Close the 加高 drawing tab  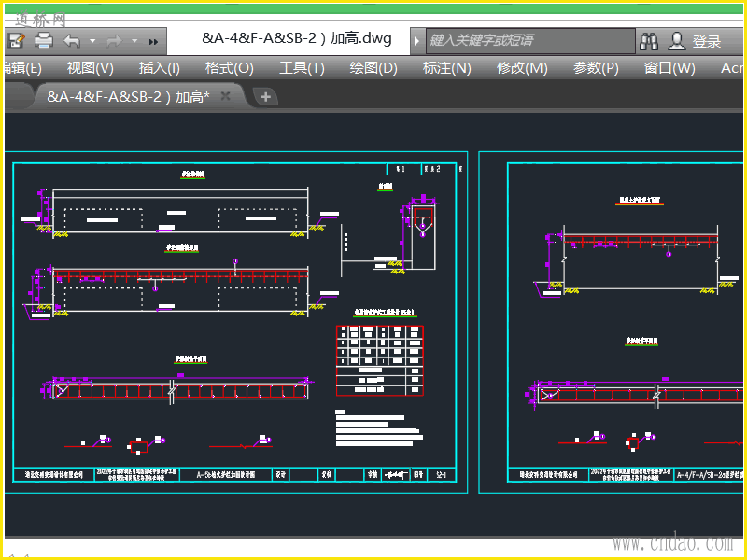(x=226, y=96)
